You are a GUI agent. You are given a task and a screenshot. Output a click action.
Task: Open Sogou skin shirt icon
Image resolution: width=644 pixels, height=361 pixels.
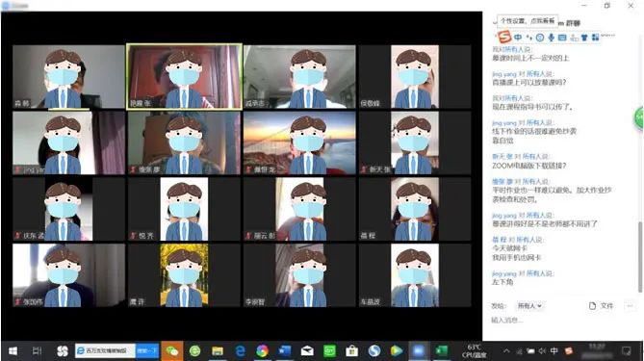coord(584,38)
